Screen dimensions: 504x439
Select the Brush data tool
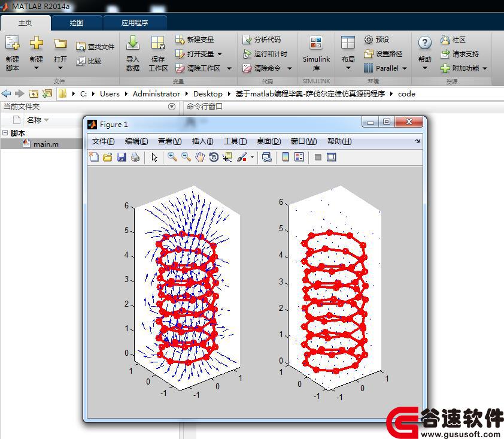[x=242, y=157]
